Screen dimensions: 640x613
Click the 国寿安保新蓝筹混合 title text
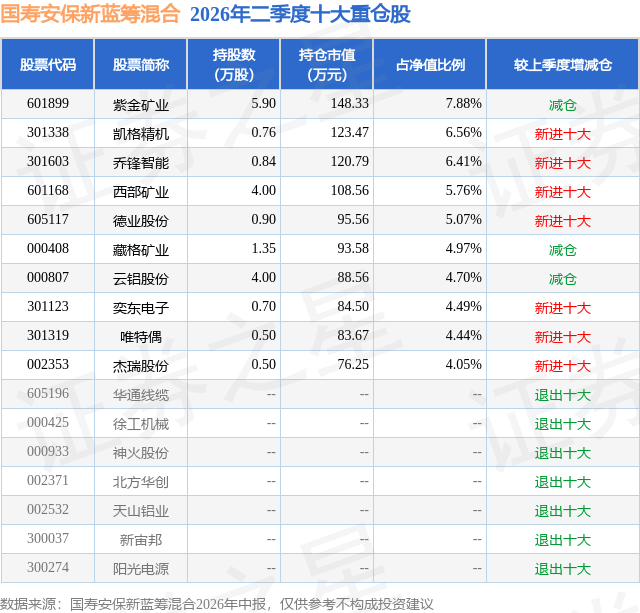pos(90,14)
